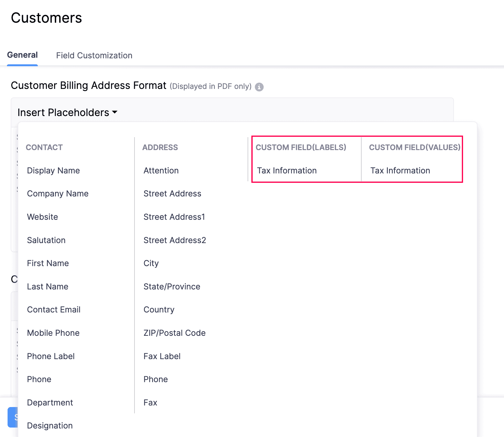Viewport: 504px width, 437px height.
Task: Insert the Display Name placeholder
Action: (53, 170)
